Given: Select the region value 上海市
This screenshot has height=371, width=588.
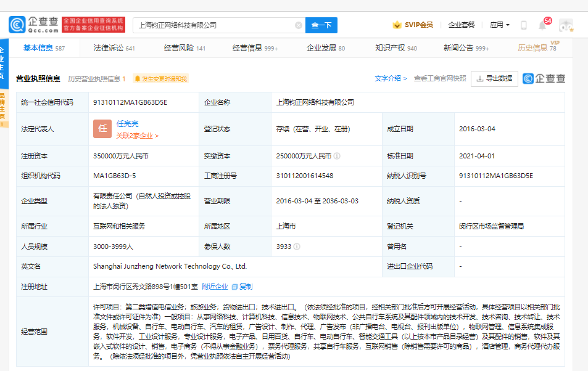Looking at the screenshot, I should (x=286, y=226).
